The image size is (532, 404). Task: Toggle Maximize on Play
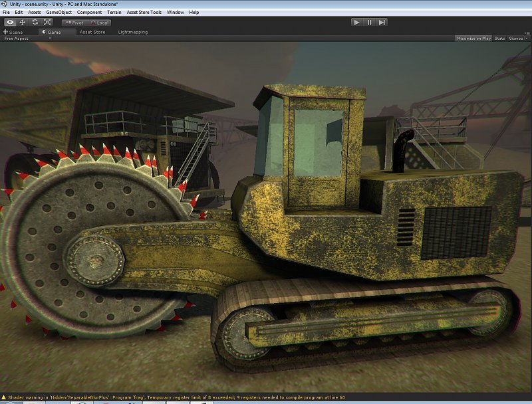tap(473, 39)
